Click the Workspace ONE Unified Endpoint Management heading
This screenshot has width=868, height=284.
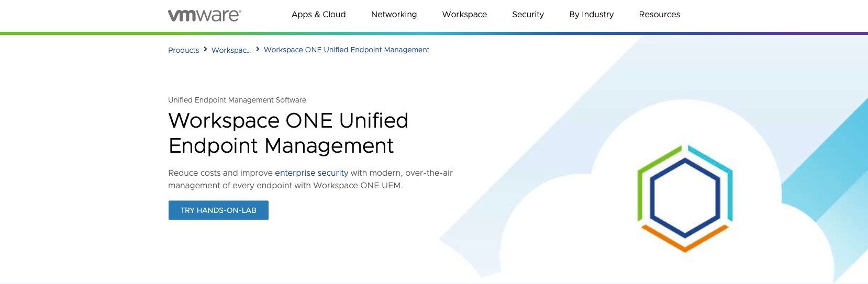click(288, 133)
